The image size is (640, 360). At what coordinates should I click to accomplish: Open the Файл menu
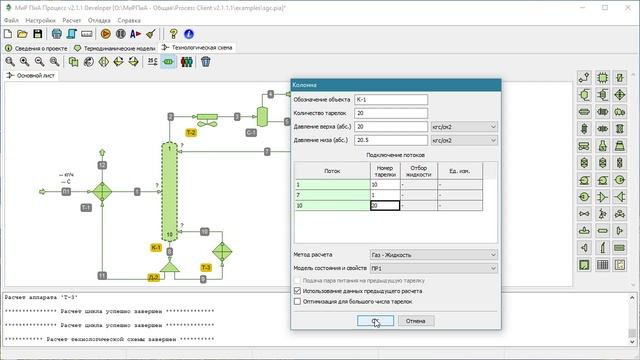11,20
